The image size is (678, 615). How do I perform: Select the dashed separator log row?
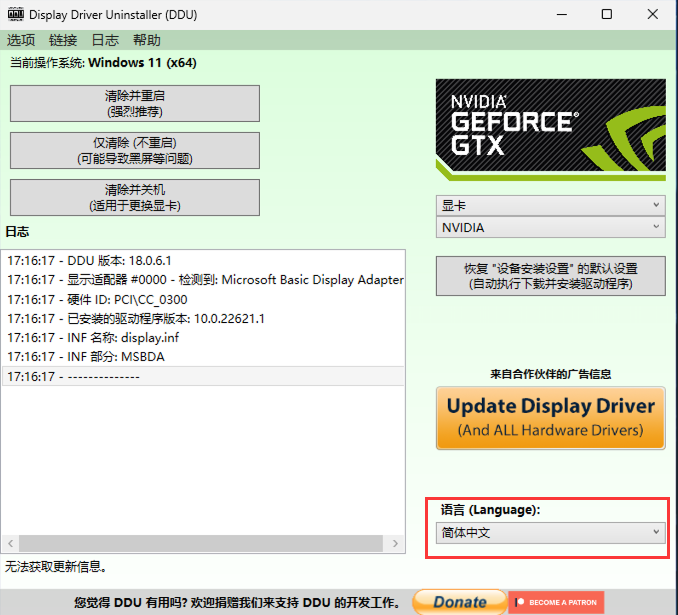[x=203, y=376]
